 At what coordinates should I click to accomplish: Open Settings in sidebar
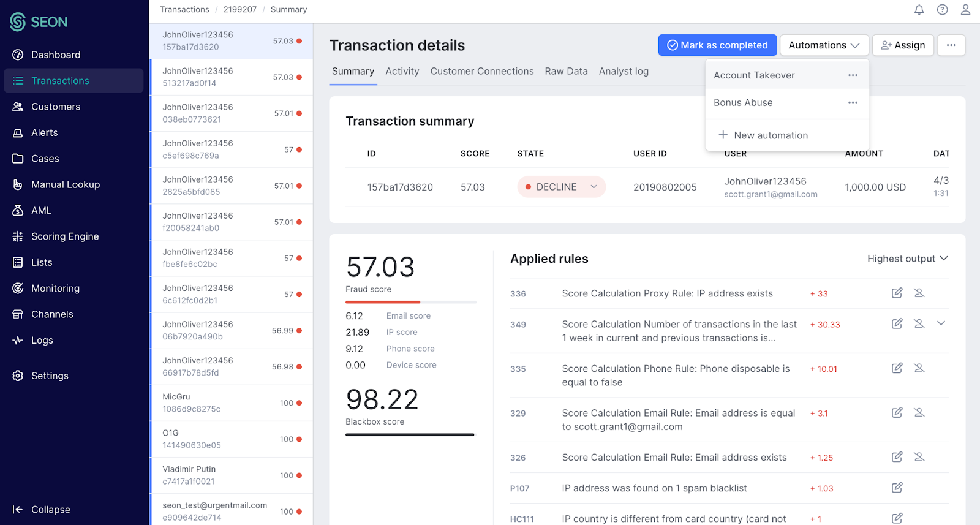[73, 376]
